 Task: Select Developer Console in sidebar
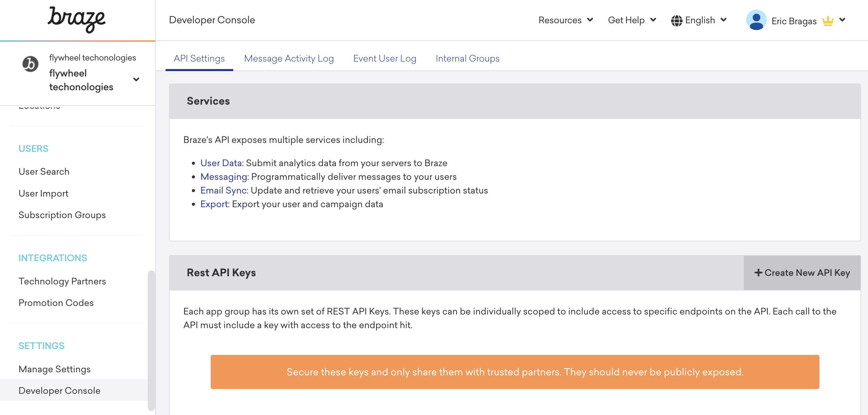(74, 390)
